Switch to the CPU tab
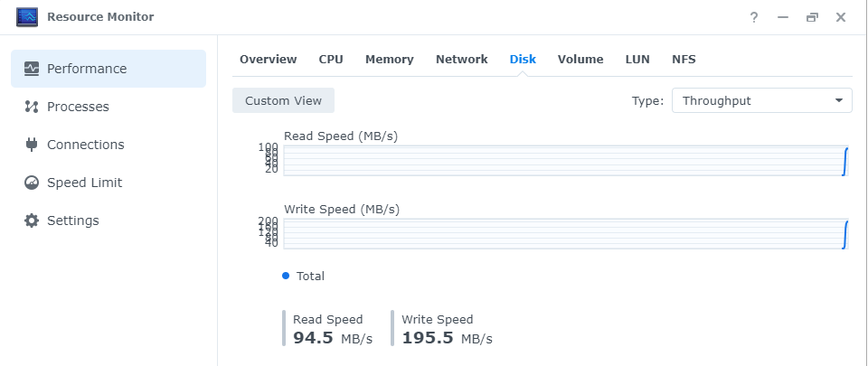Screen dimensions: 868x366 tap(331, 60)
